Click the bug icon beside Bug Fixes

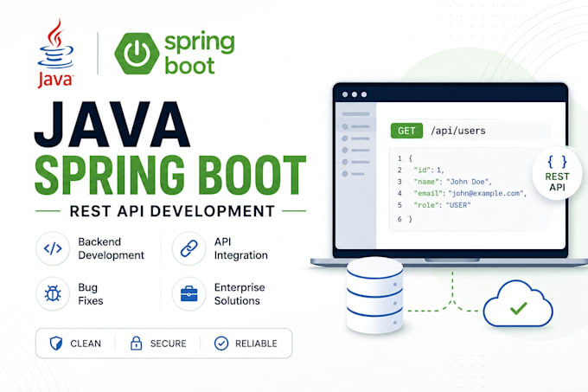[x=53, y=293]
